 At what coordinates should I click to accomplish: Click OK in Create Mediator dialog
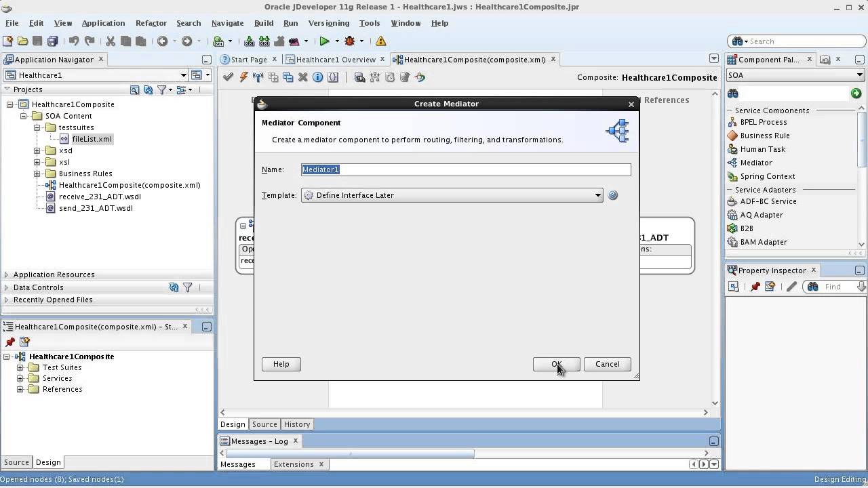[x=556, y=364]
